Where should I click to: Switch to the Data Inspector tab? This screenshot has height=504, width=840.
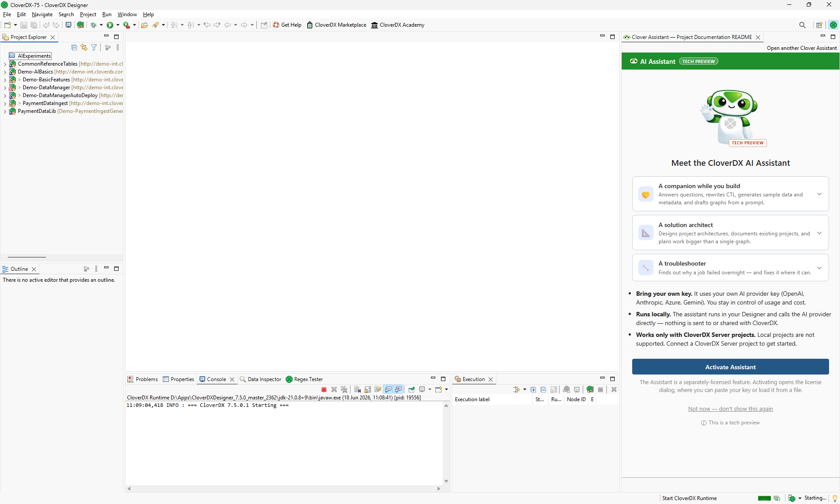point(260,379)
